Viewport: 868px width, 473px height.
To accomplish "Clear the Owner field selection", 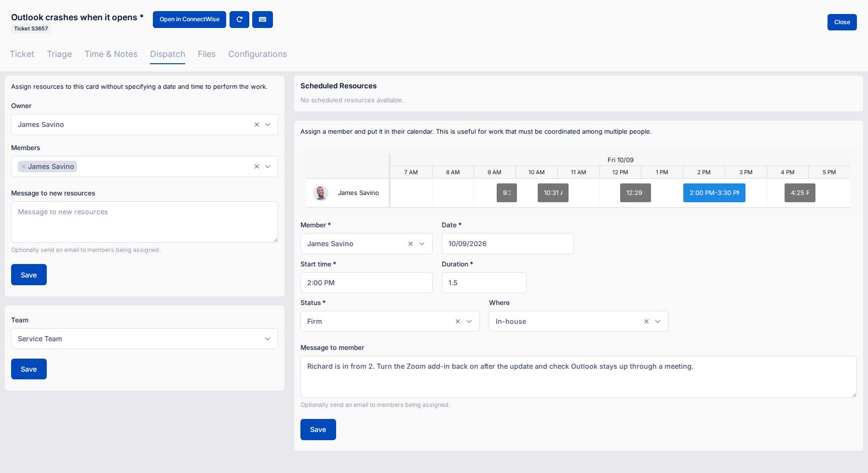I will click(x=257, y=125).
